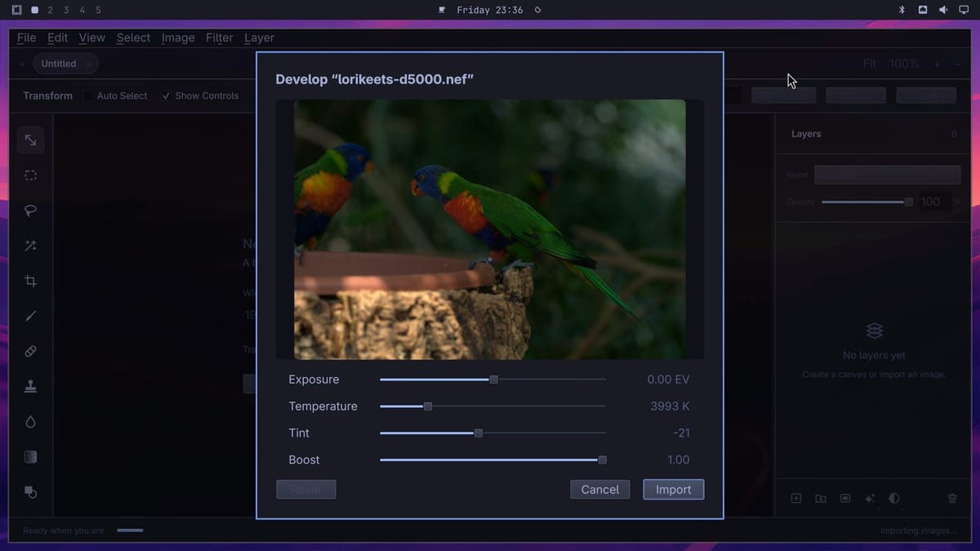
Task: Click Import in the Develop dialog
Action: coord(674,490)
